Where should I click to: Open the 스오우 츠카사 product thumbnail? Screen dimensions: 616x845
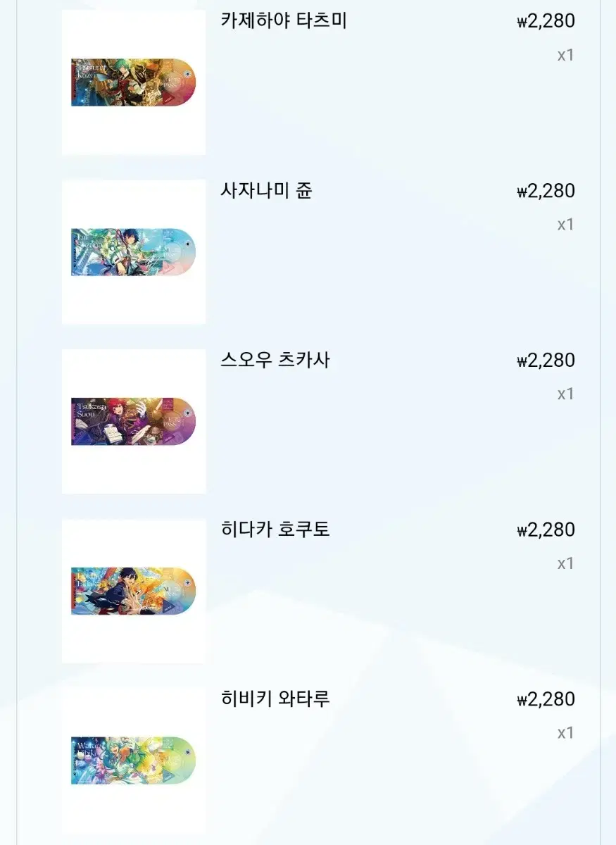point(134,421)
